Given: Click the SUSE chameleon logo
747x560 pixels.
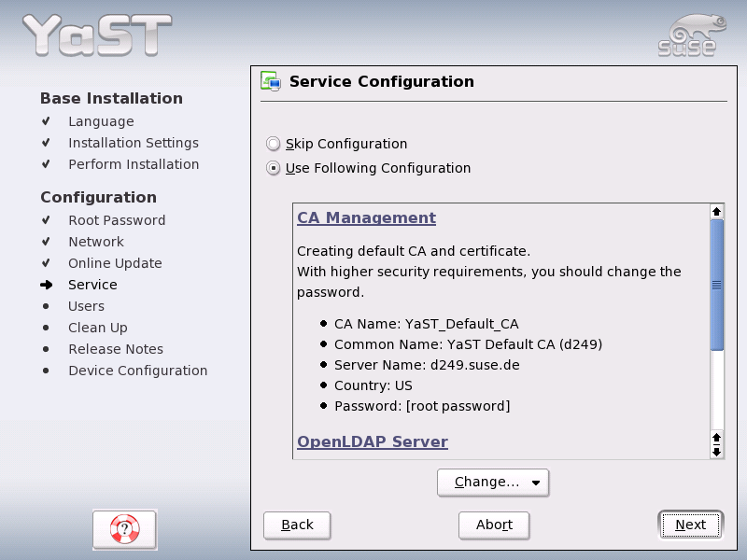Looking at the screenshot, I should coord(689,35).
